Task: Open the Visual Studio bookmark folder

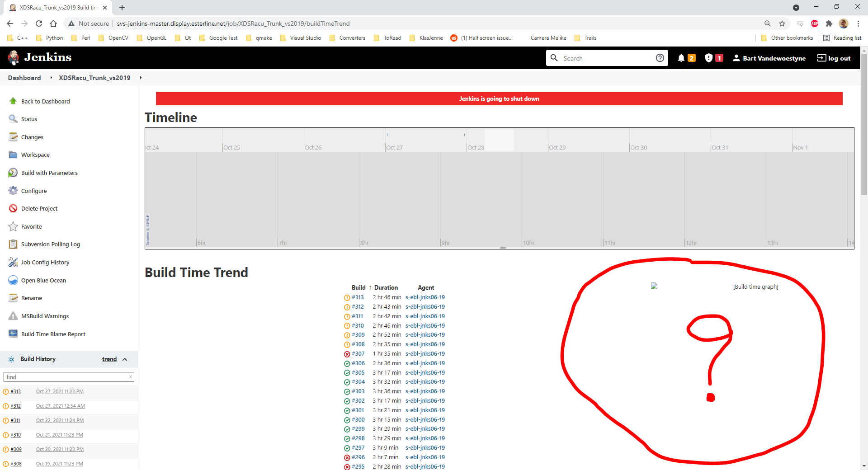Action: coord(301,38)
